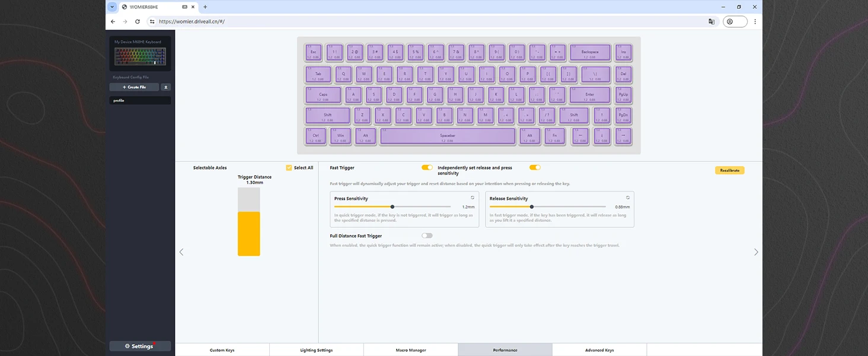Reset the Release Sensitivity value

(628, 198)
